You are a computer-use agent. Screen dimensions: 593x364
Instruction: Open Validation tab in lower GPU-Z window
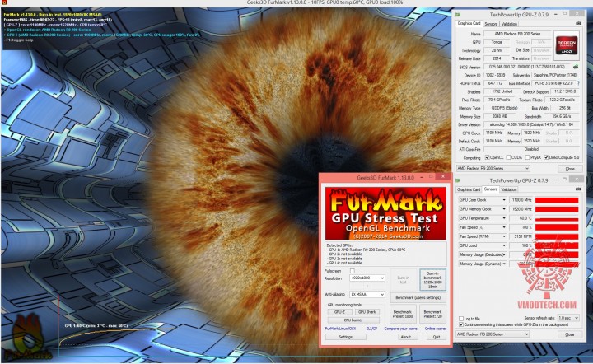pos(509,189)
